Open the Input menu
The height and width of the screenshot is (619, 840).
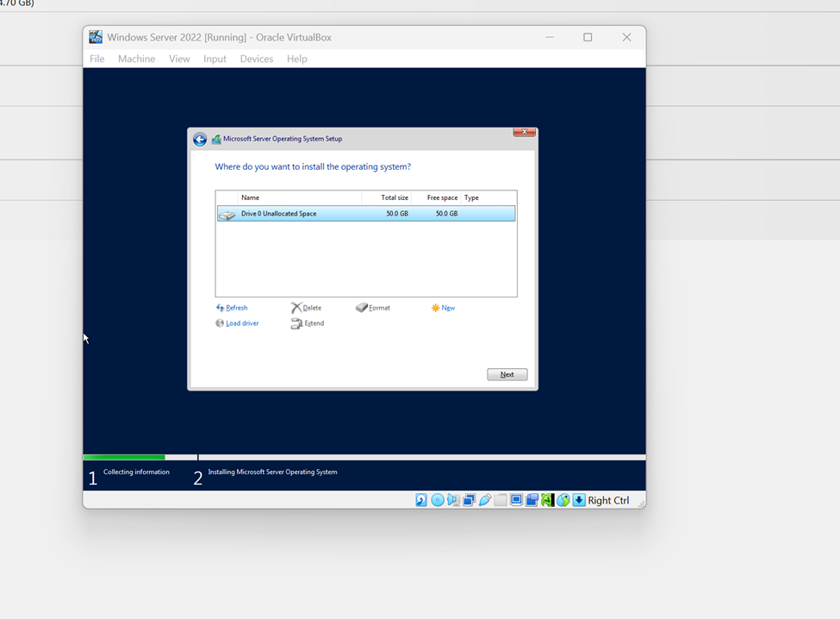(x=215, y=59)
